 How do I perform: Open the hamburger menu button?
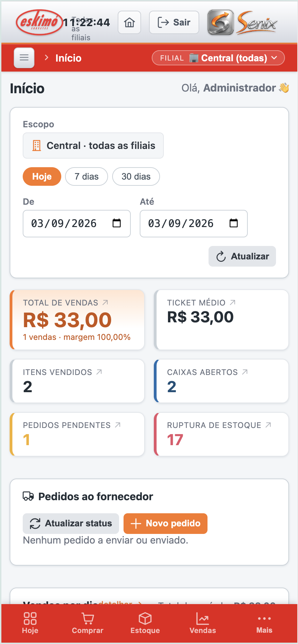(x=24, y=58)
